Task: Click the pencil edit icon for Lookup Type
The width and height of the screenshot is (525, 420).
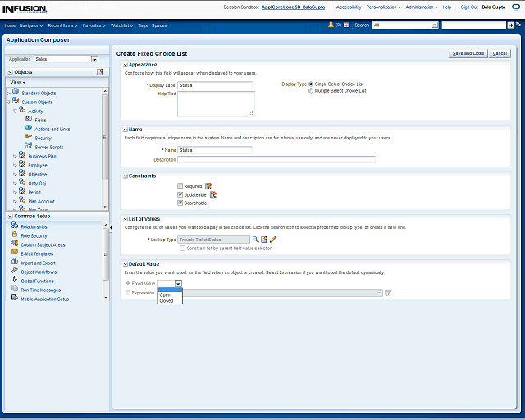Action: 273,240
